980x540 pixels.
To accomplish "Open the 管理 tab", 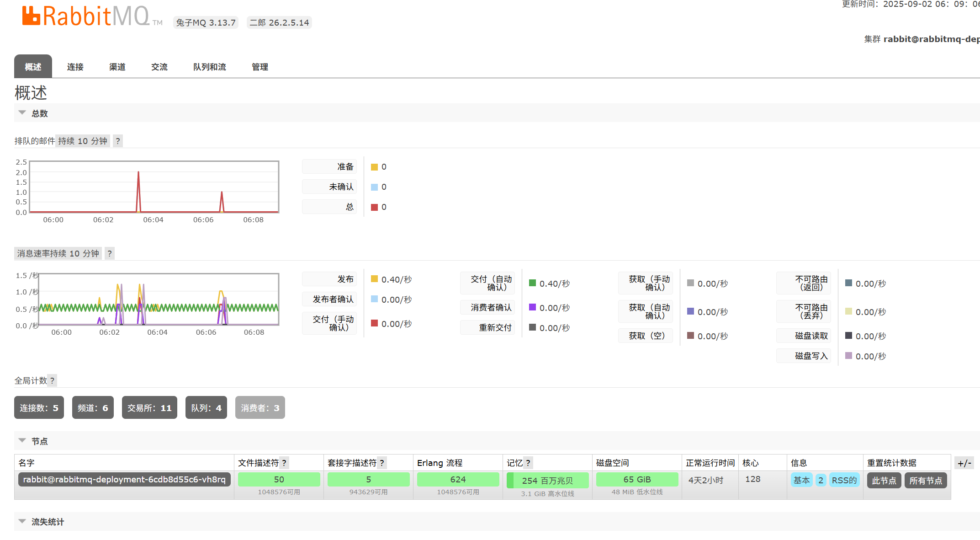I will click(x=259, y=66).
